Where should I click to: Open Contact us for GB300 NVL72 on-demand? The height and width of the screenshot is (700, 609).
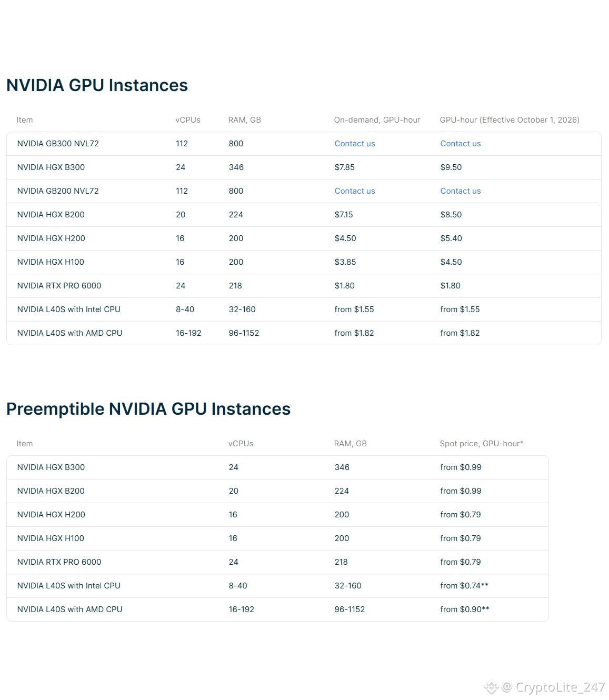[x=355, y=144]
